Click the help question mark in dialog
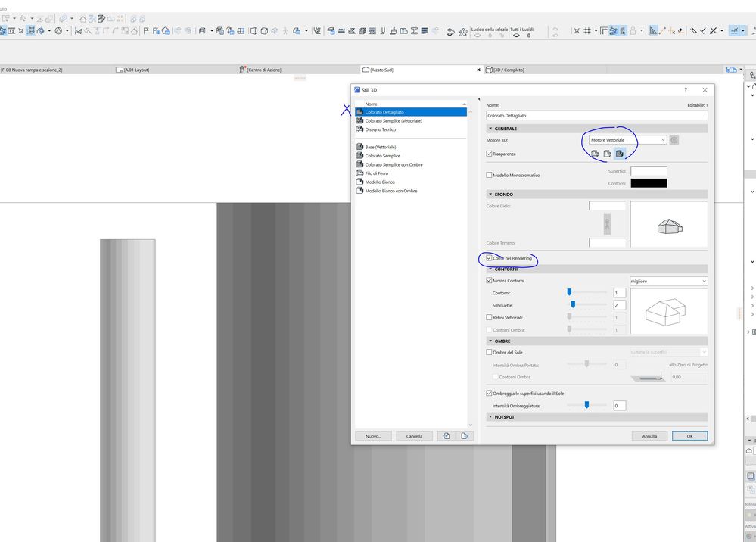 click(x=686, y=89)
